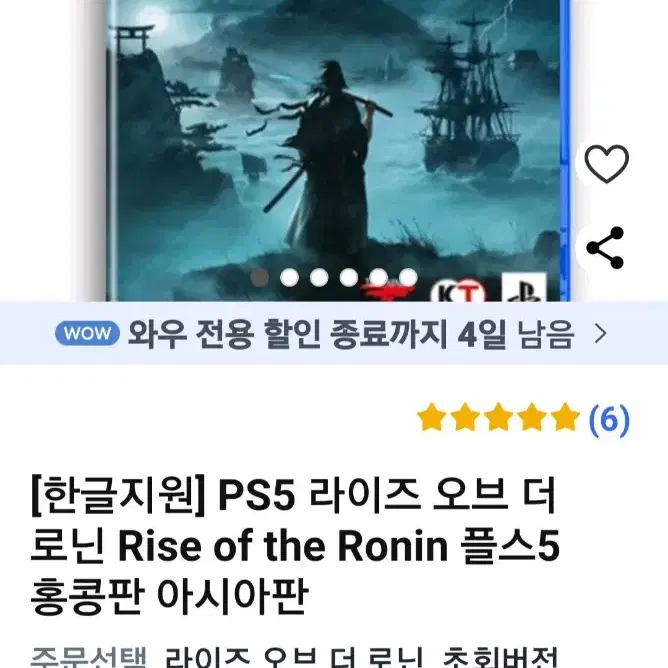
Task: Select the second image carousel dot
Action: click(x=289, y=278)
